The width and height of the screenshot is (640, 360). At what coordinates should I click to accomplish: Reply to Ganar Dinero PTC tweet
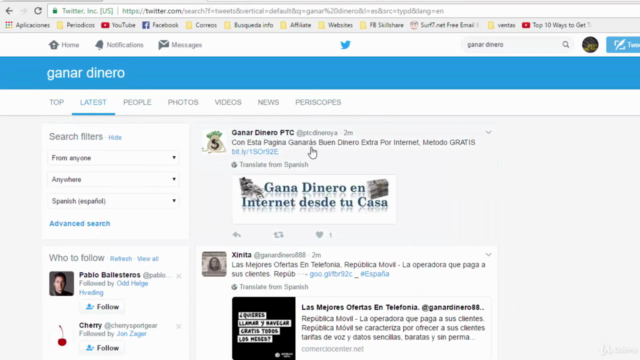point(237,235)
